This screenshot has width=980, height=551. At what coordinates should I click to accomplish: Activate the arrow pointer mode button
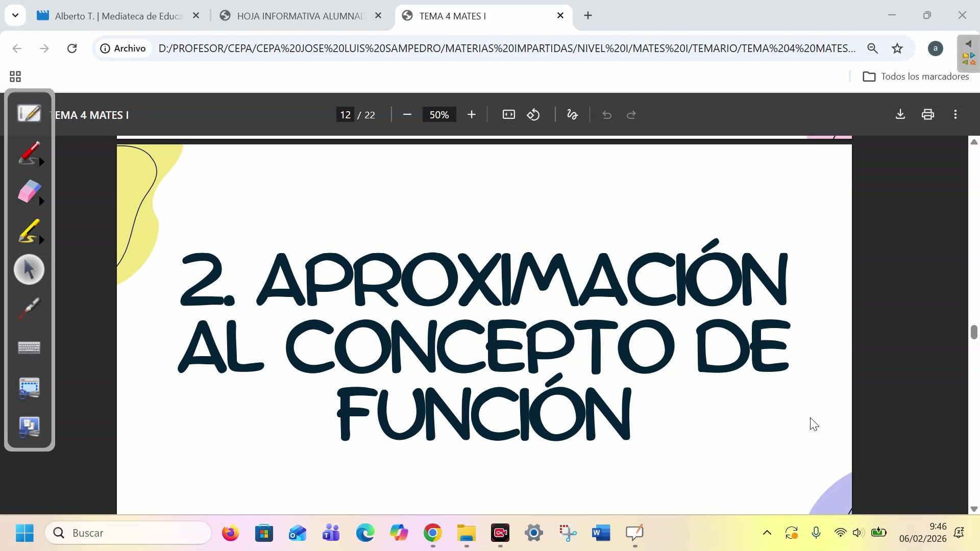[29, 269]
